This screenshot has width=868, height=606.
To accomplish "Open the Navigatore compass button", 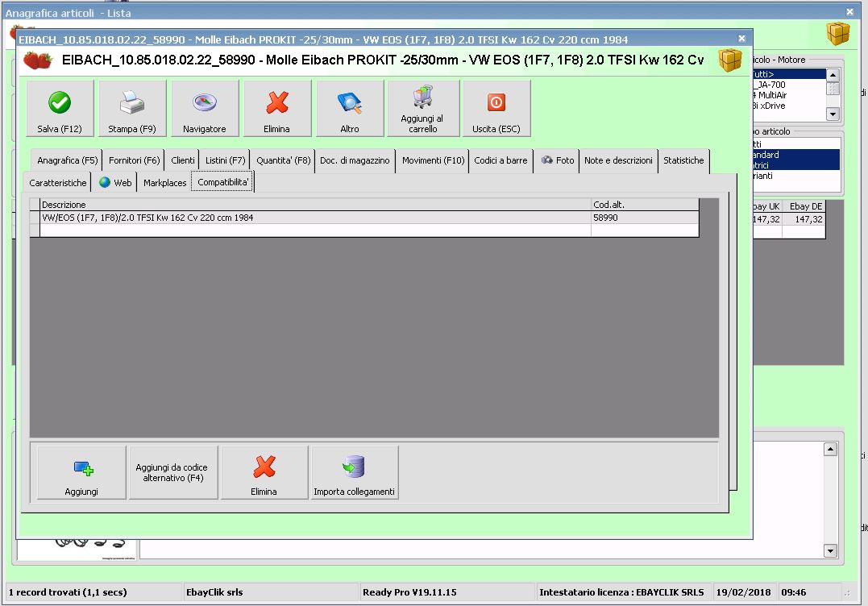I will click(x=205, y=109).
